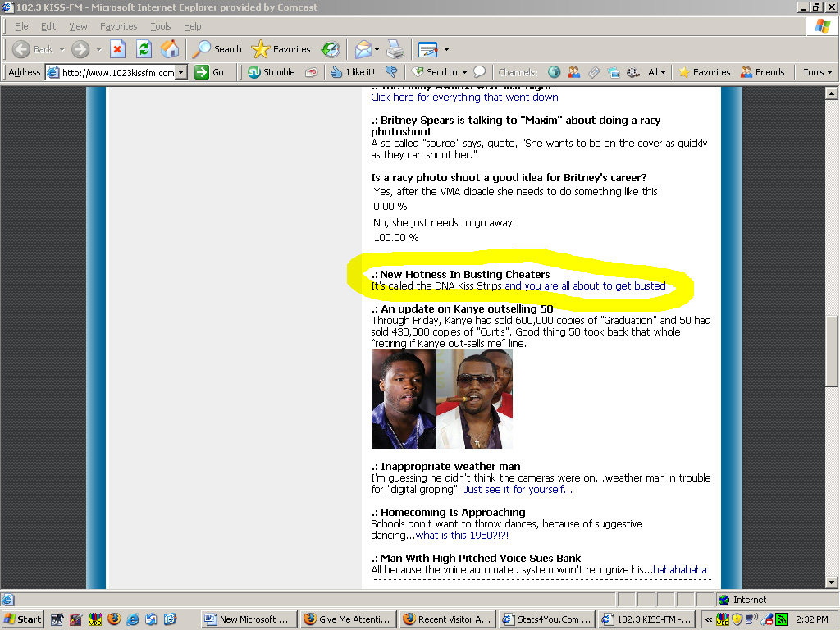Refresh the page with green arrows icon

pos(144,49)
